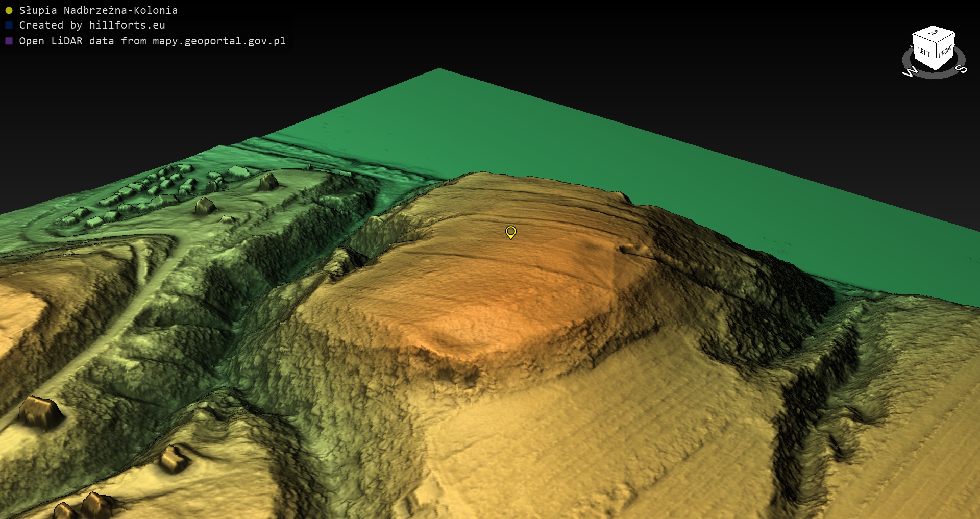Select the LEFT face of the view cube
980x519 pixels.
(x=924, y=52)
